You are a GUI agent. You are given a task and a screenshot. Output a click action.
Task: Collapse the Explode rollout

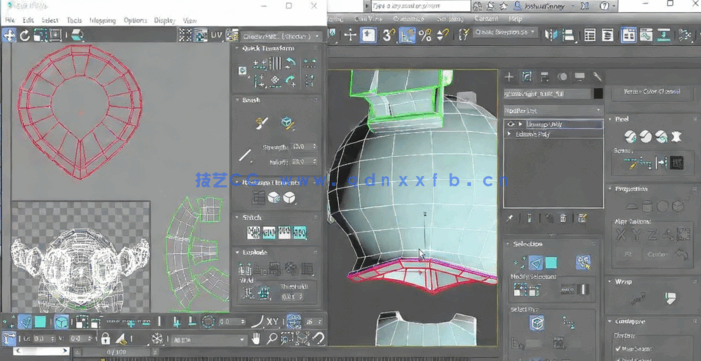pyautogui.click(x=237, y=252)
